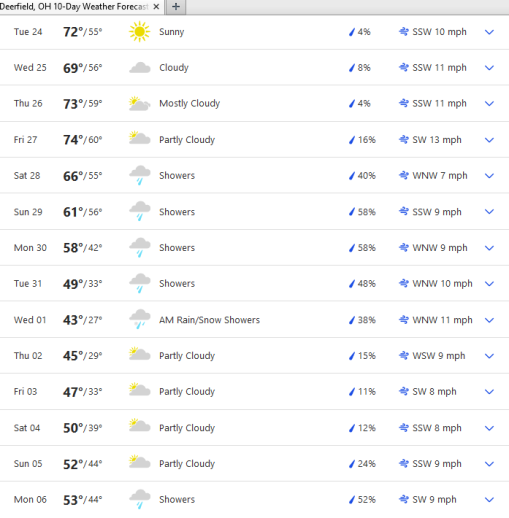Expand the Mon 06 forecast details

[x=489, y=500]
